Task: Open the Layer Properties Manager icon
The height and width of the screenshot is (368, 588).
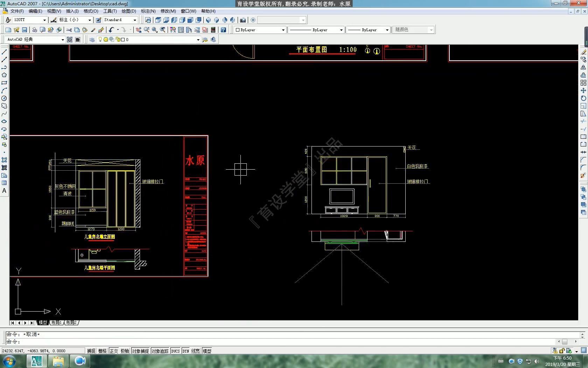Action: tap(92, 40)
